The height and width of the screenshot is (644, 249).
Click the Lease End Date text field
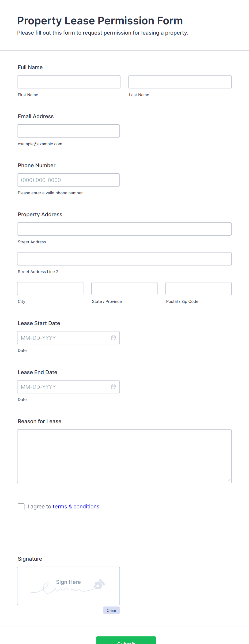pos(69,387)
